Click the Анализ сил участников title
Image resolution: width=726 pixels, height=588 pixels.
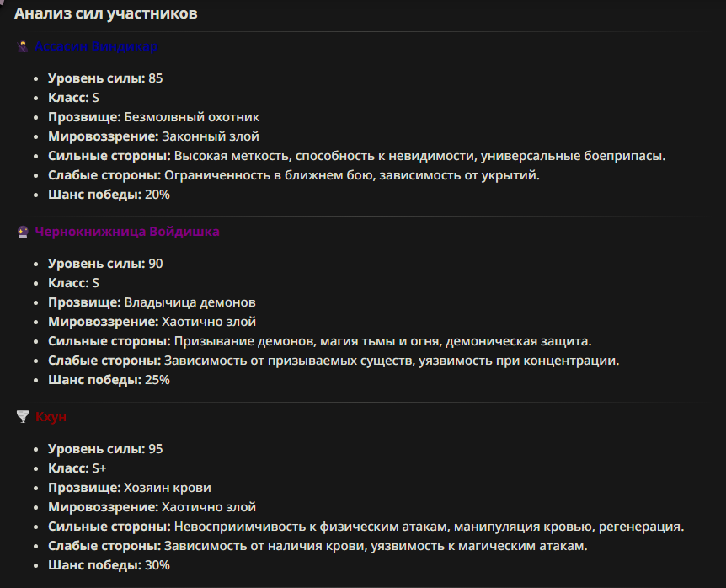point(105,13)
